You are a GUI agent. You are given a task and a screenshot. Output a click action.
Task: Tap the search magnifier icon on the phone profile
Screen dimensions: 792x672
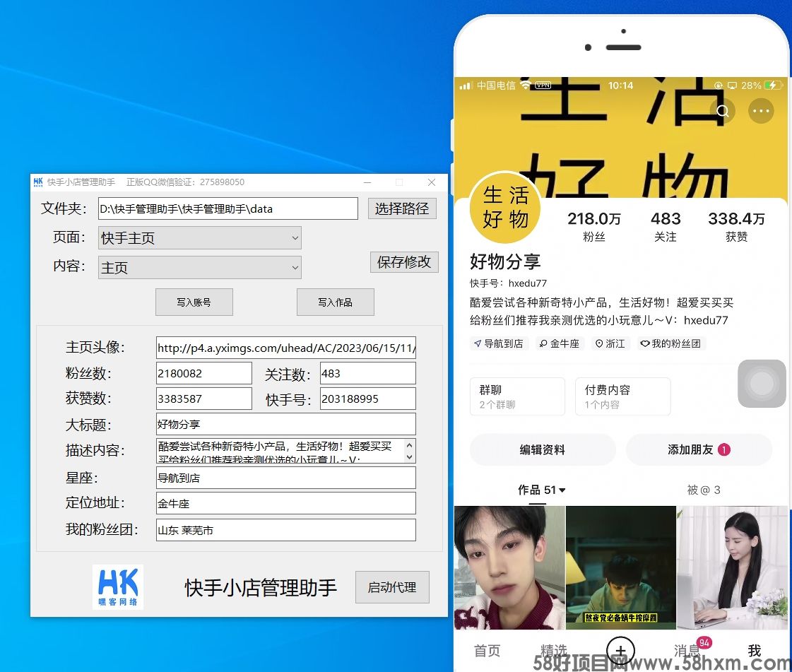722,111
